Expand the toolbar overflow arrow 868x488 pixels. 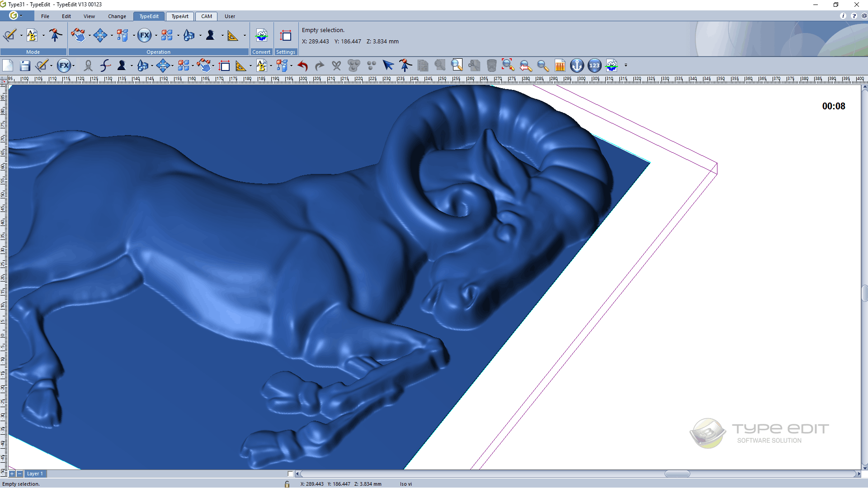626,66
